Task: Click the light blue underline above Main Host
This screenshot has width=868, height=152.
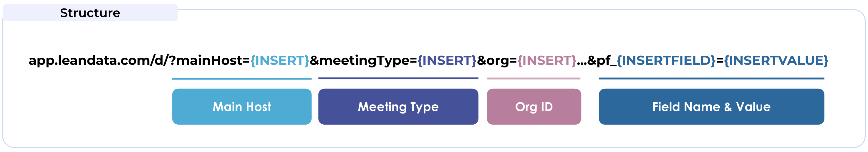Action: (242, 79)
